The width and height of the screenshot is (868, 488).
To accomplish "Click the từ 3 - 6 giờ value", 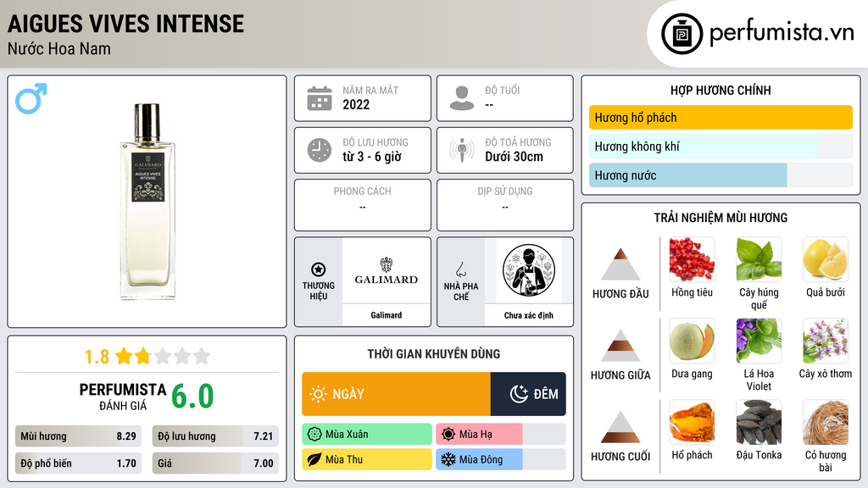I will tap(372, 157).
